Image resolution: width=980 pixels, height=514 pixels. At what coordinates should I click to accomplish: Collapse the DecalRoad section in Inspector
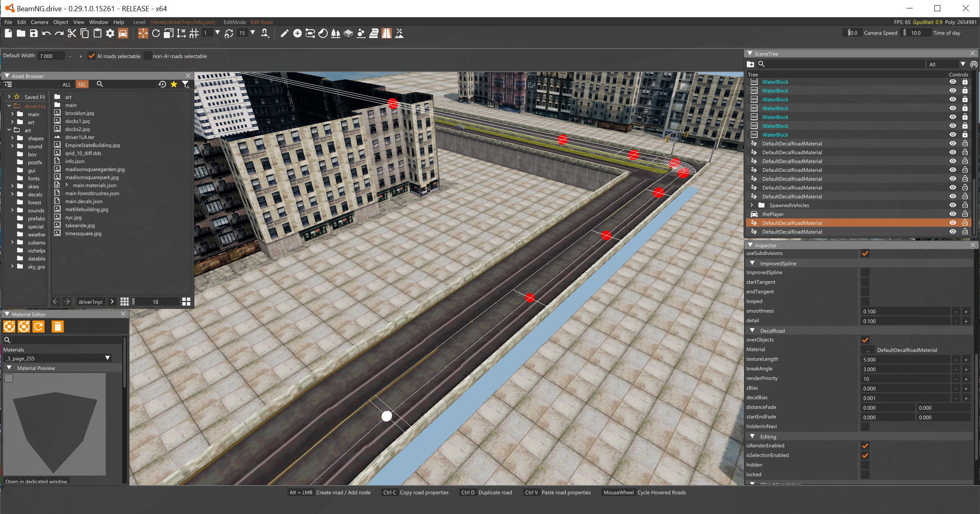(x=752, y=331)
